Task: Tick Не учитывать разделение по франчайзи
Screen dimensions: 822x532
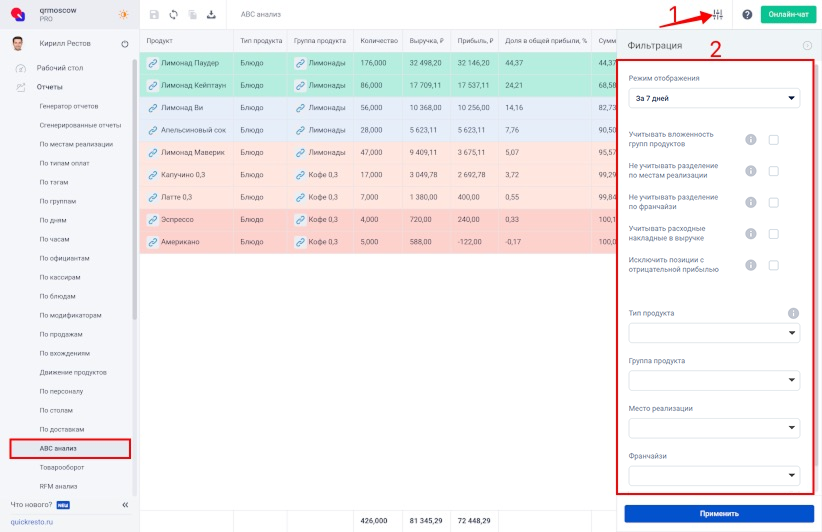Action: point(773,203)
